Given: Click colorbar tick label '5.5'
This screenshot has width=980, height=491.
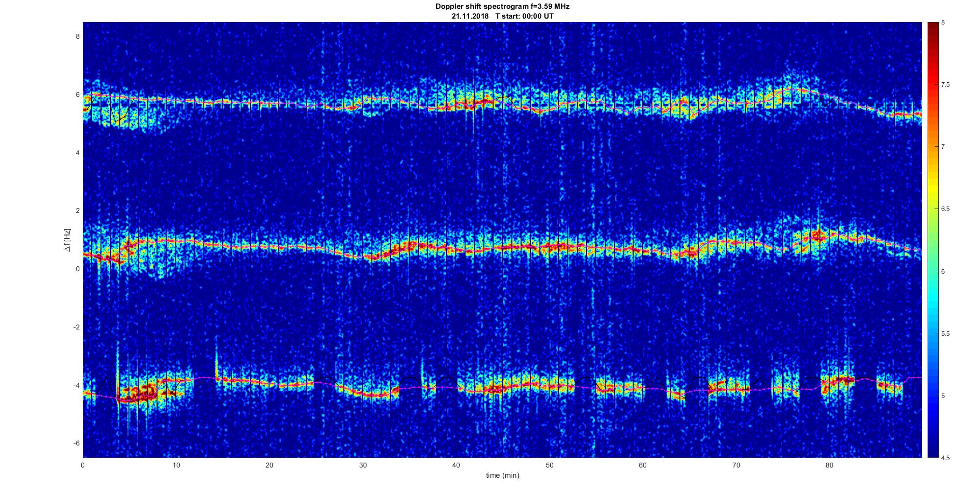Looking at the screenshot, I should [x=946, y=333].
